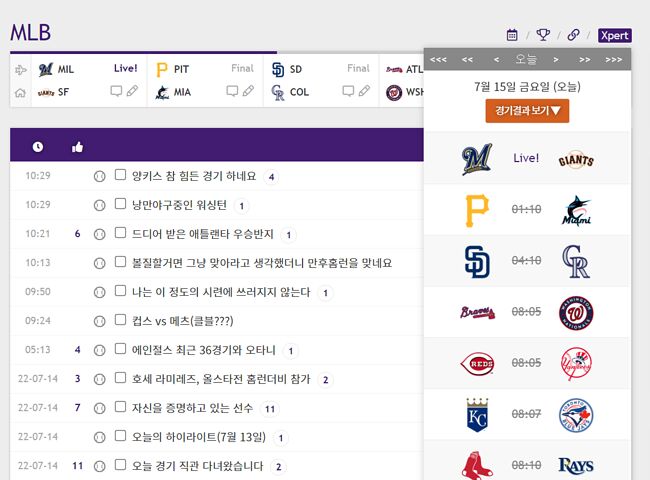Click the Yankees logo in games list
Image resolution: width=650 pixels, height=480 pixels.
[x=576, y=364]
